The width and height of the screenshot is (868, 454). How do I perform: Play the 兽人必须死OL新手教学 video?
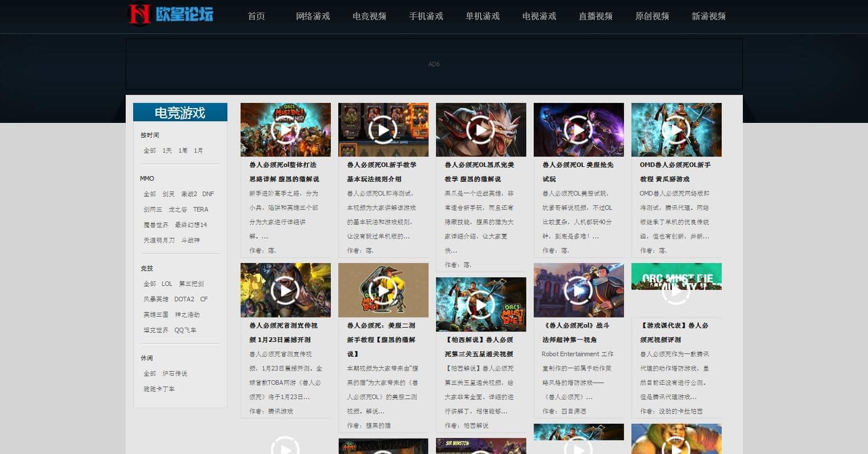coord(383,130)
